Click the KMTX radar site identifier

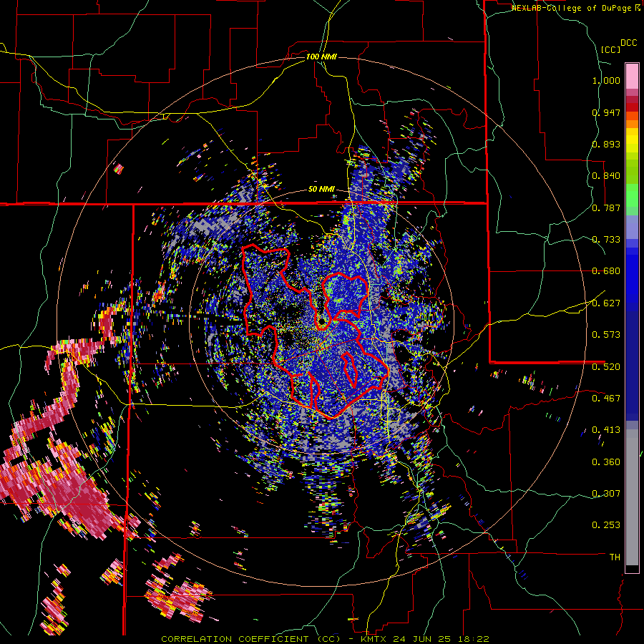374,639
